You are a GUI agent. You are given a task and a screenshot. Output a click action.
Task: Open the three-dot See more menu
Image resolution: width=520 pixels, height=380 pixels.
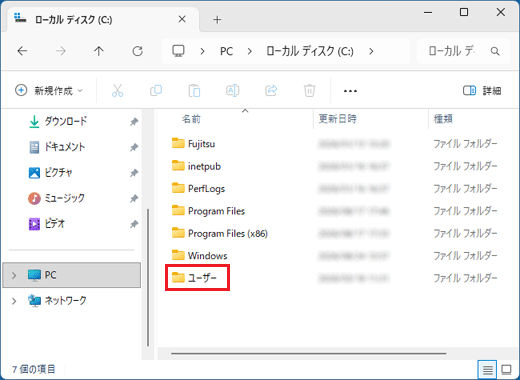(x=350, y=91)
